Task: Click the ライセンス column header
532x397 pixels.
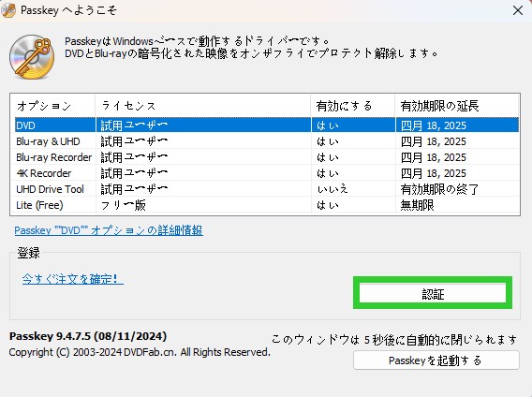Action: [x=203, y=106]
